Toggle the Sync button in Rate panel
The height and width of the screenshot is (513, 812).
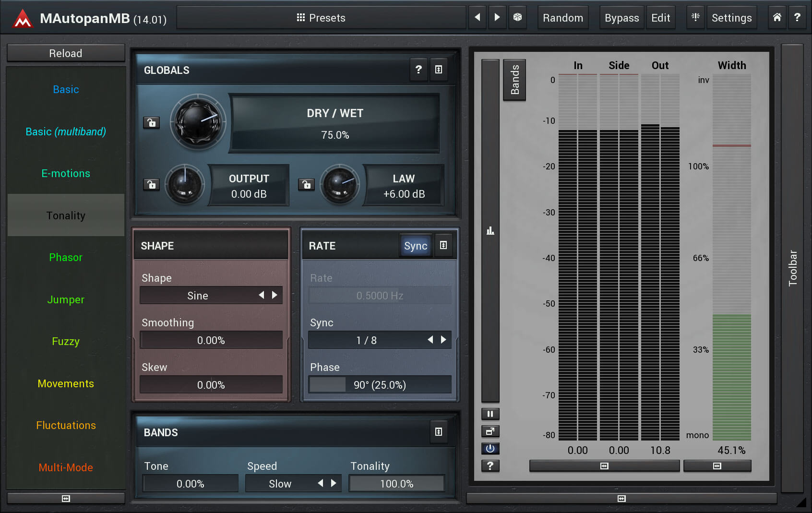pyautogui.click(x=416, y=246)
